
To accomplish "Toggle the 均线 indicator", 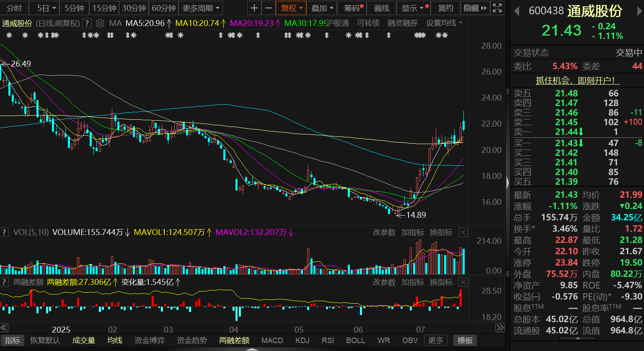I will tap(115, 340).
